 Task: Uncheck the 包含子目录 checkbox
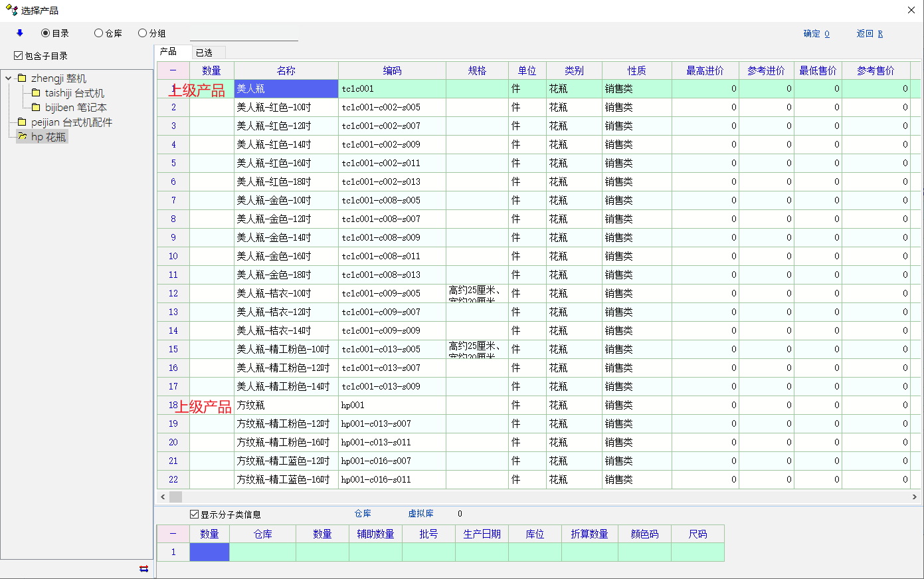[x=19, y=56]
